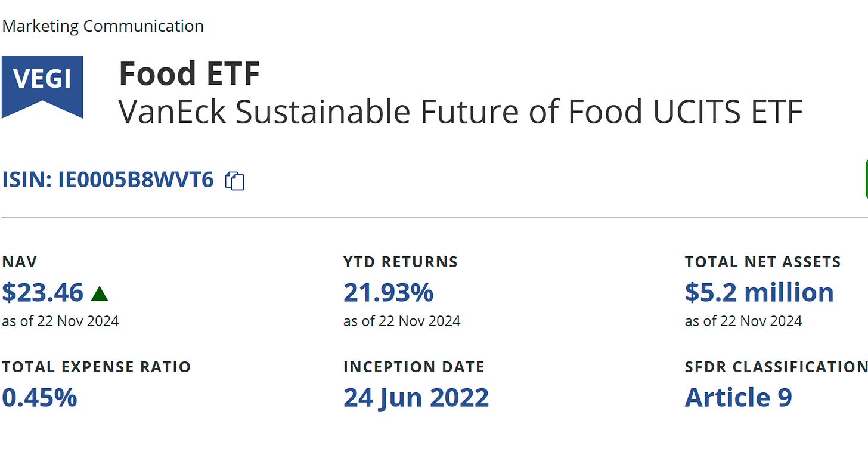Click the green button at right edge
Viewport: 868px width, 455px height.
pyautogui.click(x=866, y=179)
